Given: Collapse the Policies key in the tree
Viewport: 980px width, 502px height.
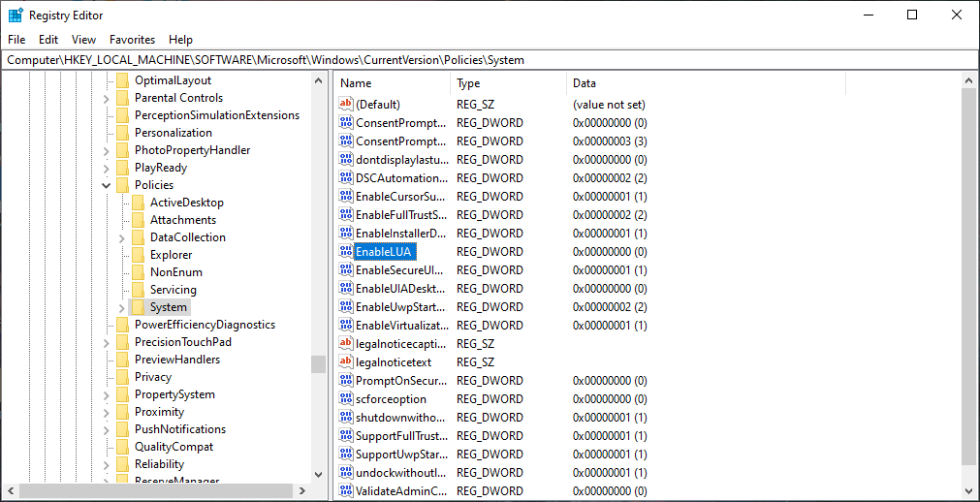Looking at the screenshot, I should coord(107,185).
